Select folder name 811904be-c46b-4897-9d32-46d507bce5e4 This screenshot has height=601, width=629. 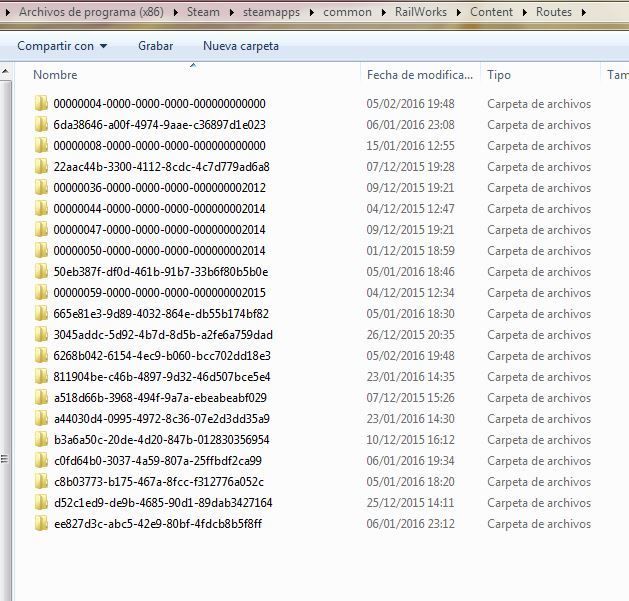[x=162, y=377]
